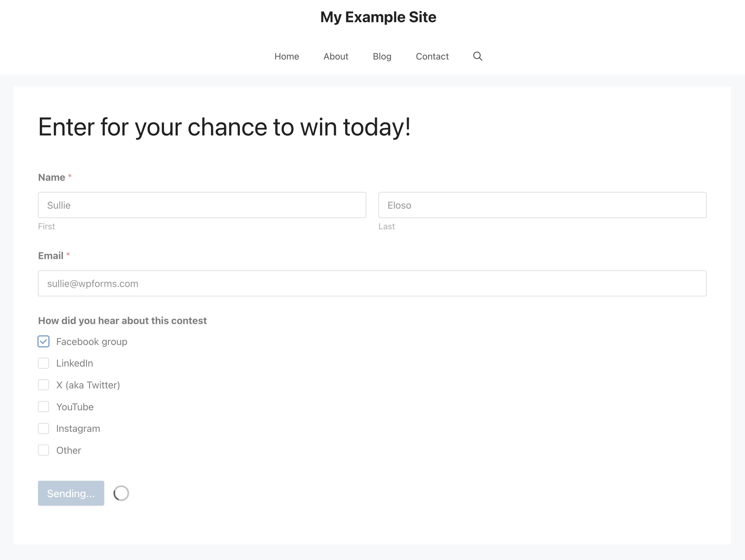Go to the Home menu item
This screenshot has width=745, height=560.
tap(287, 56)
